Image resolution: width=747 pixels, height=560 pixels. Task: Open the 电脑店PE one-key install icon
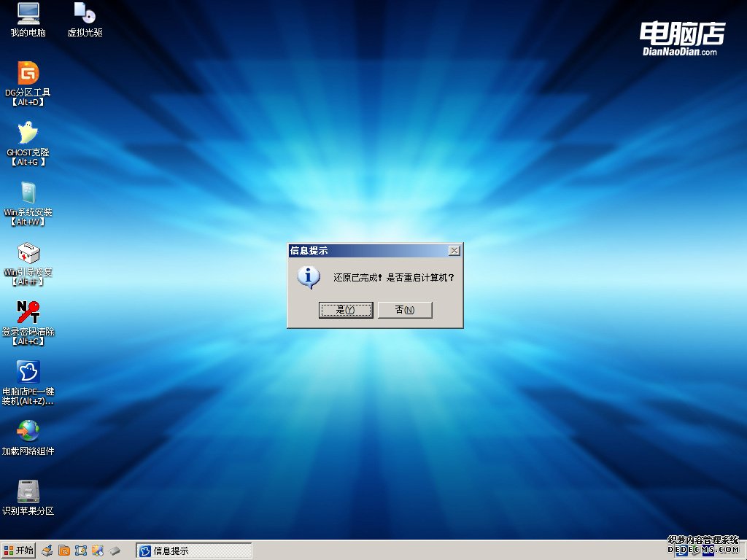tap(28, 372)
